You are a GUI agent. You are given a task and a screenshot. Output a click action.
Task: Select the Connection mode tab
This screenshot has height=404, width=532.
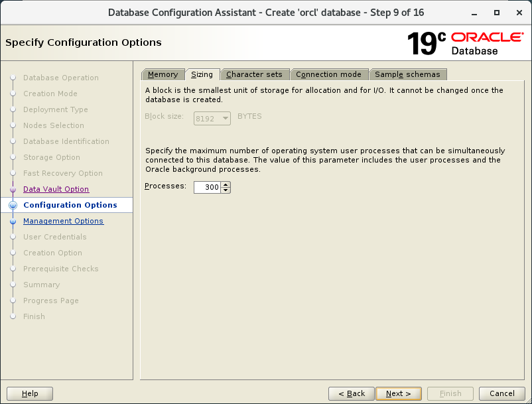tap(329, 74)
